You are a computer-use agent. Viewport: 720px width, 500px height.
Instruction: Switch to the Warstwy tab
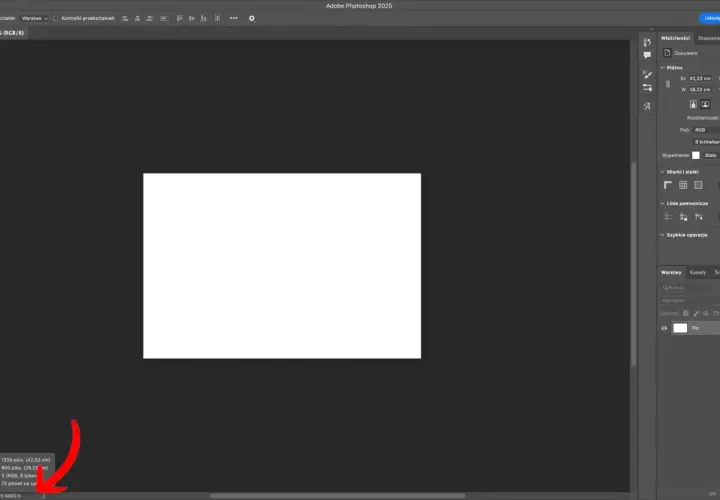[671, 273]
